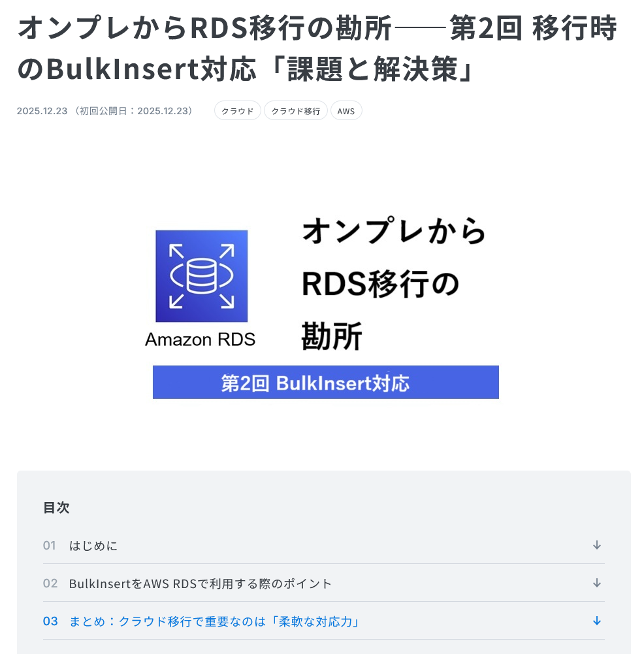Click the オンプレからRDS移行の勘所 text in the hero image

click(394, 283)
